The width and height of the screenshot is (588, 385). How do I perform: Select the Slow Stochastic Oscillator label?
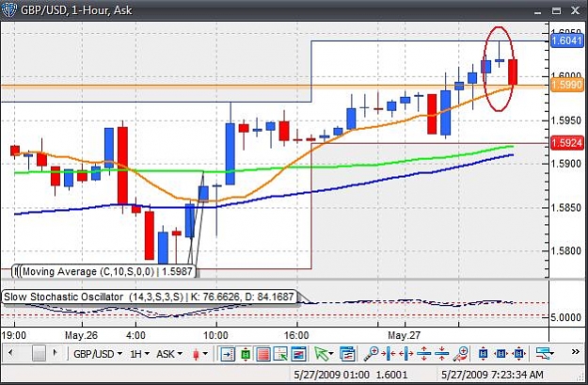149,297
